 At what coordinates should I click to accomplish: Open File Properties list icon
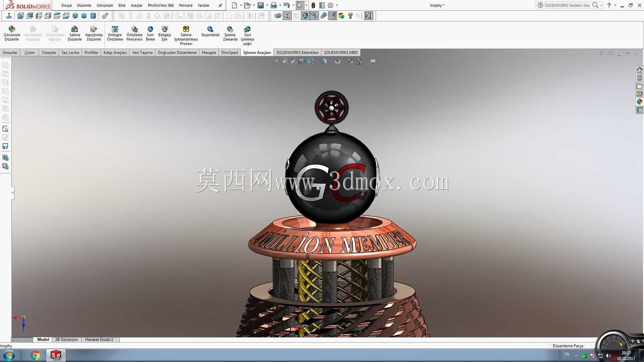322,5
